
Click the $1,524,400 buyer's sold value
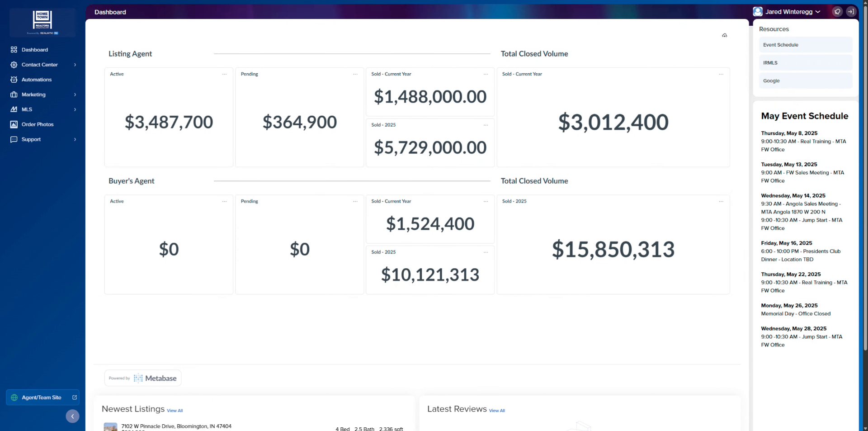[x=430, y=224]
